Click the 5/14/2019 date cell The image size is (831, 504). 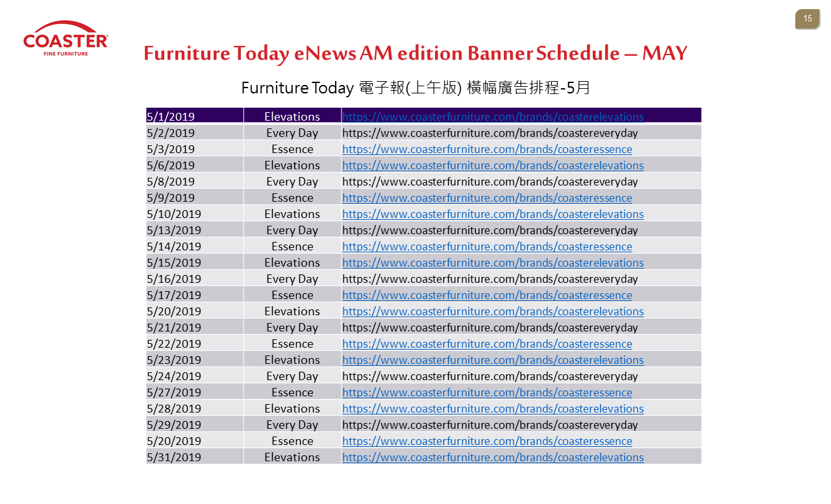click(x=195, y=246)
